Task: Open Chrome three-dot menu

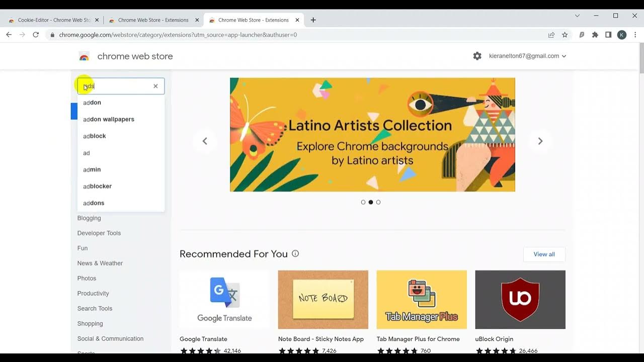Action: click(x=635, y=35)
